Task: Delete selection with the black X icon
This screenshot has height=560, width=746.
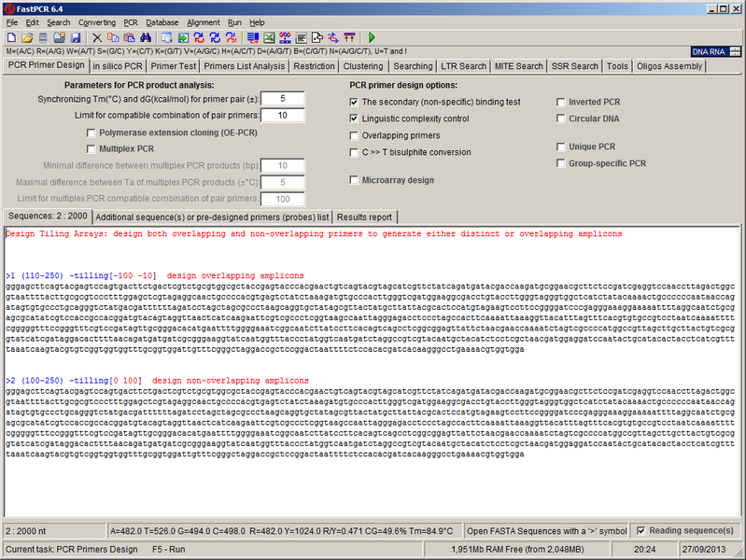Action: [x=97, y=37]
